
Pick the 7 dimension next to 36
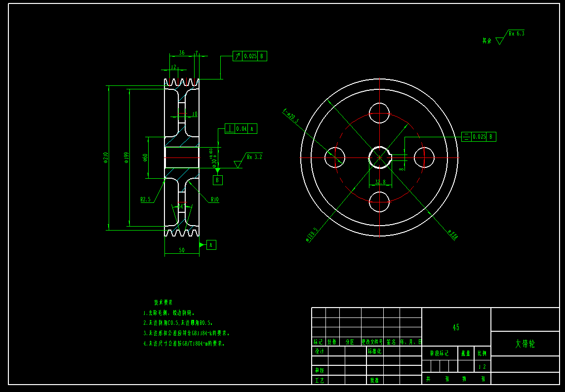197,53
